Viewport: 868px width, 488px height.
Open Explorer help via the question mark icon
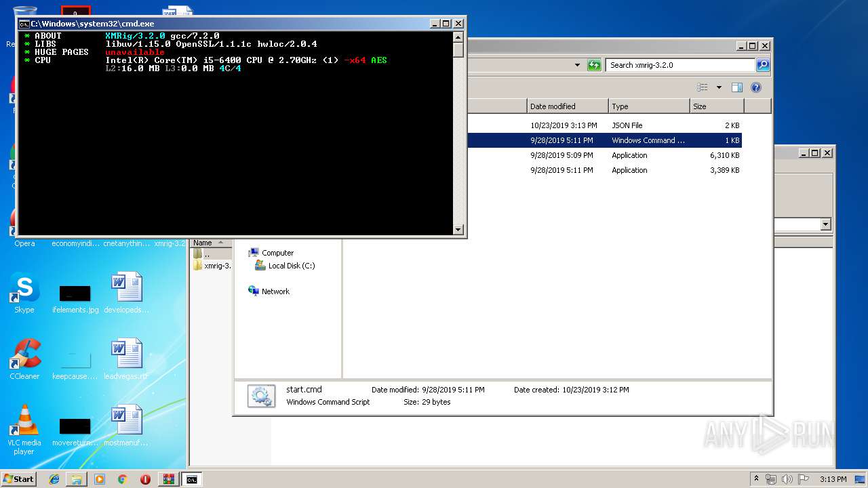[756, 87]
